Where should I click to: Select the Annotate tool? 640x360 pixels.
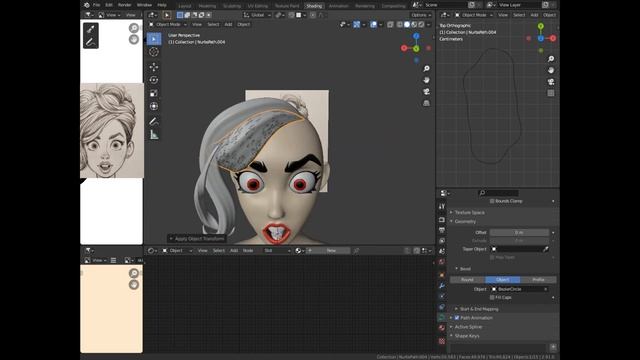pos(154,121)
